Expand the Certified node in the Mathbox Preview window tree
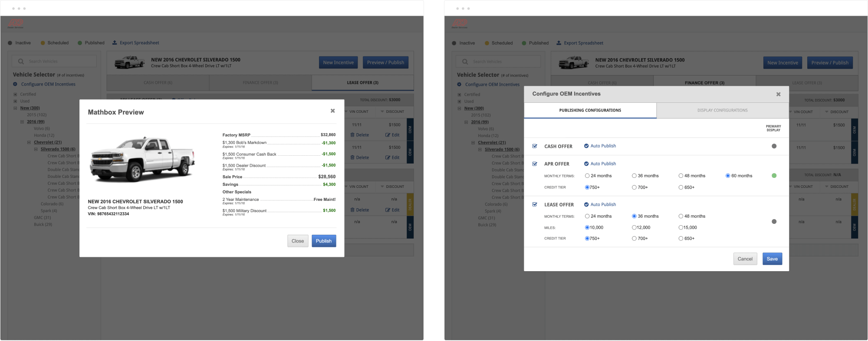The height and width of the screenshot is (341, 868). tap(15, 94)
